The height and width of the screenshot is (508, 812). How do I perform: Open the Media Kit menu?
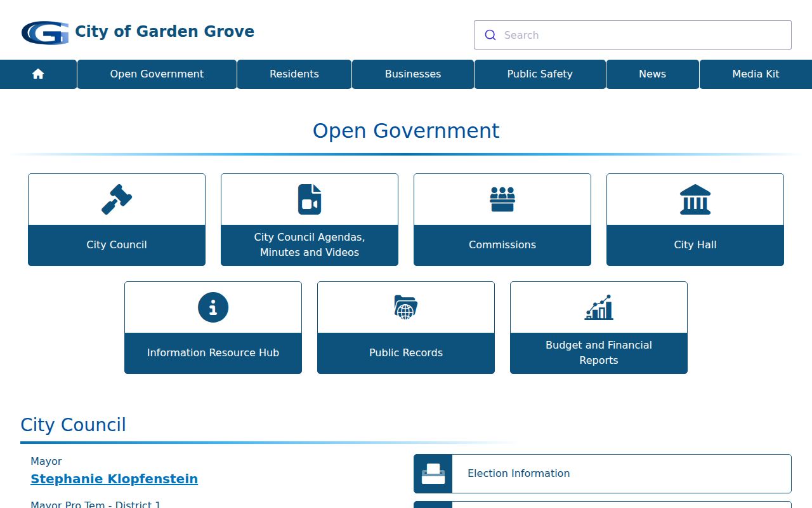756,74
